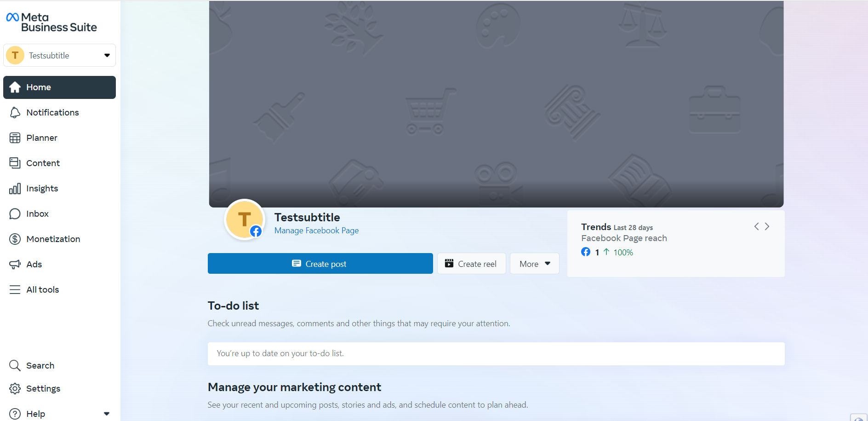Open Ads via the megaphone icon
868x421 pixels.
(x=15, y=265)
